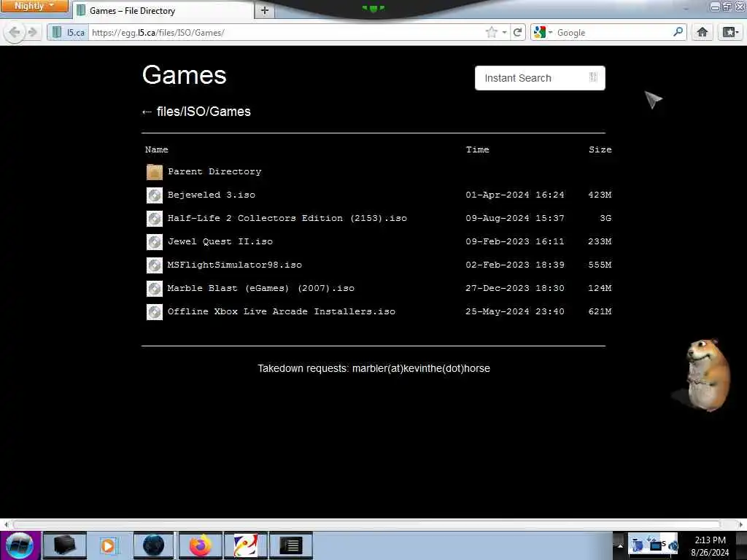Click the disc icon for Half-Life 2 iso

pyautogui.click(x=155, y=219)
